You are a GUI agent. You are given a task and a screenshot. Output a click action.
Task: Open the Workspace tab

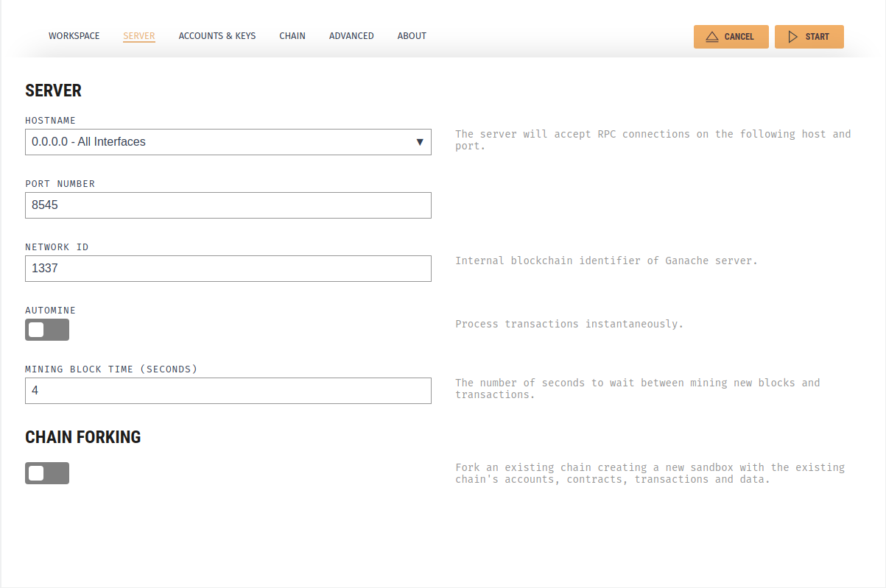74,35
